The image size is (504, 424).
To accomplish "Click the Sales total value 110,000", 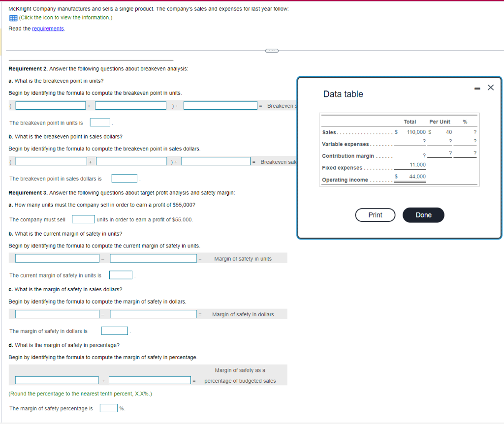I will click(416, 132).
